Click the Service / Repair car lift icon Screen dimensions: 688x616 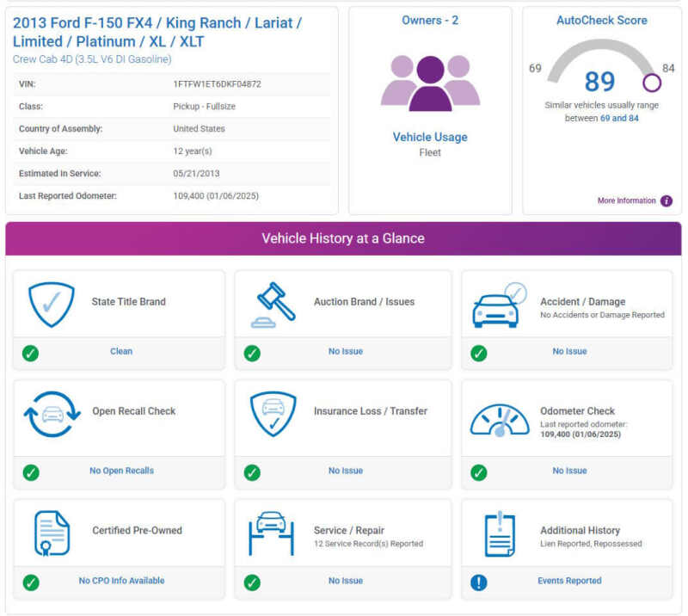pos(272,532)
